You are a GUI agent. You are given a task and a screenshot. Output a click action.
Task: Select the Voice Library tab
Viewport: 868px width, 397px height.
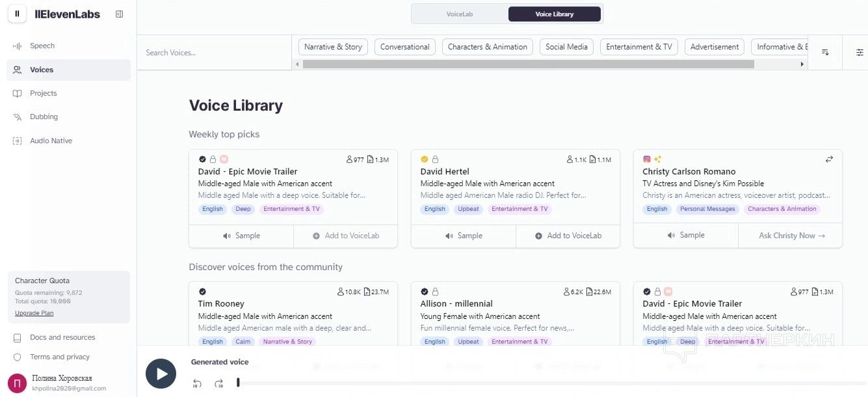pos(554,14)
